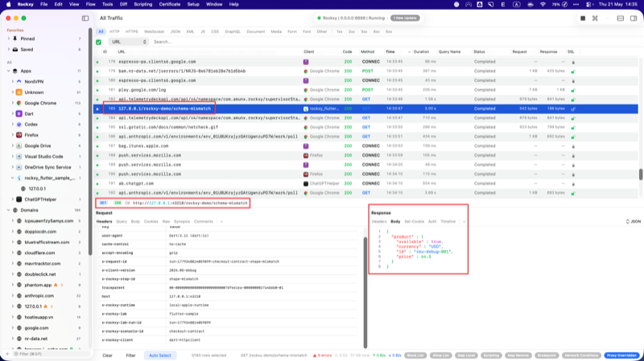Toggle the sidebar panel icon
The height and width of the screenshot is (361, 644).
(x=85, y=18)
